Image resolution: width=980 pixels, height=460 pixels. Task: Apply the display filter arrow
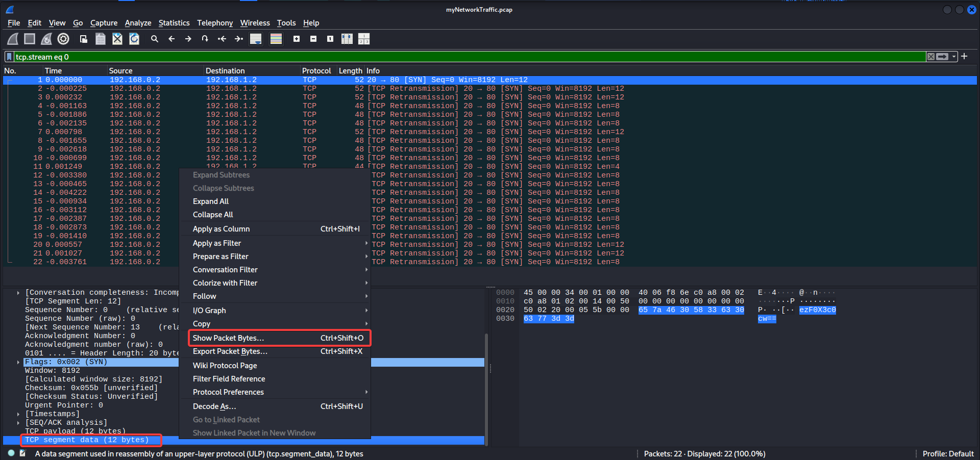(x=942, y=57)
